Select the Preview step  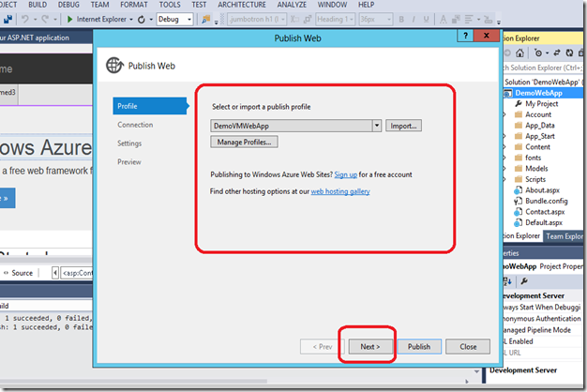coord(129,162)
